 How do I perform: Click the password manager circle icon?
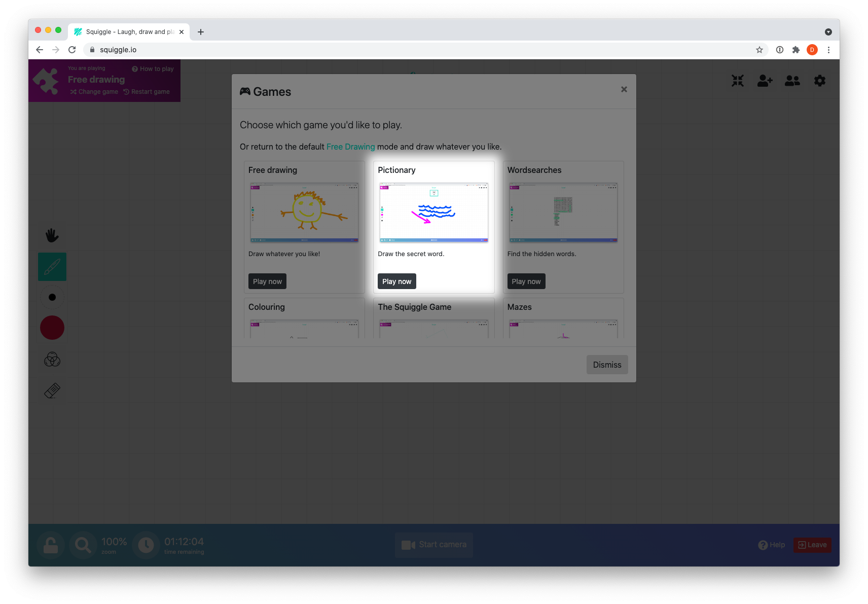point(780,50)
